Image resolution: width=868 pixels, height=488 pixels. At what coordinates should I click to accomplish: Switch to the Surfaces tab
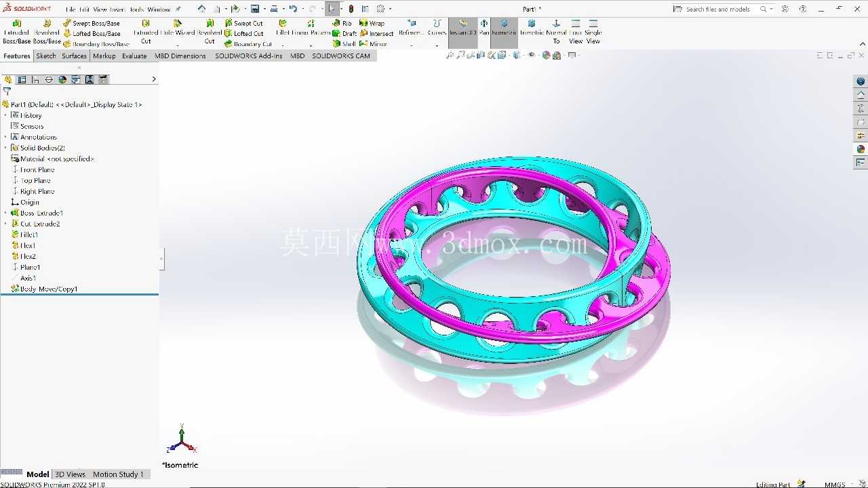click(x=75, y=56)
